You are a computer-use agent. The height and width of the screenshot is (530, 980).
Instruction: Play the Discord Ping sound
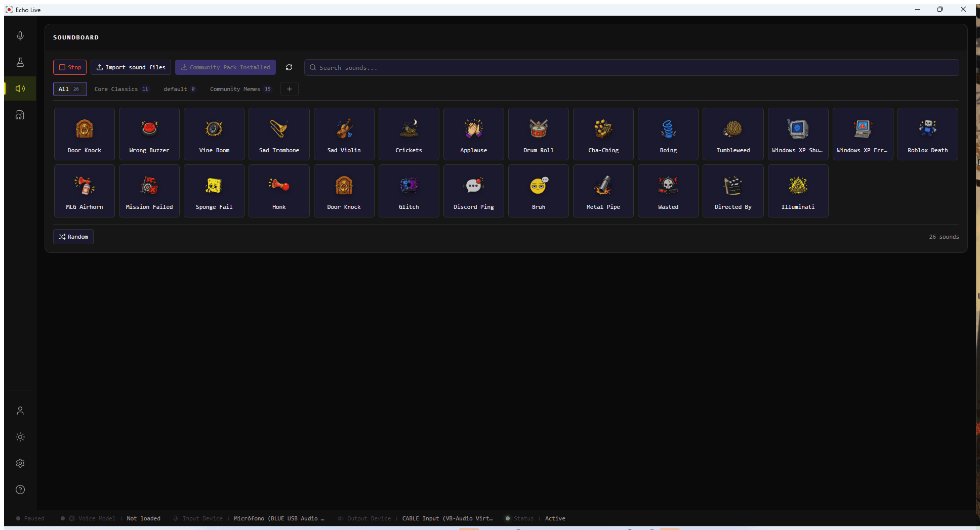474,191
